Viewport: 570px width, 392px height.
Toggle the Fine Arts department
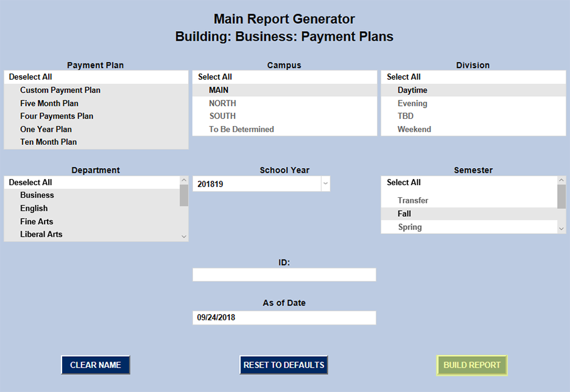(37, 222)
